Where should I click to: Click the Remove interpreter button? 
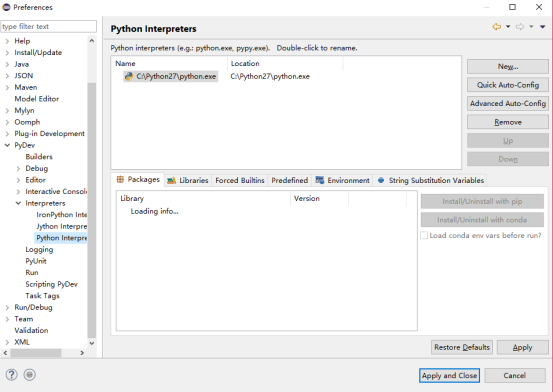pos(508,122)
